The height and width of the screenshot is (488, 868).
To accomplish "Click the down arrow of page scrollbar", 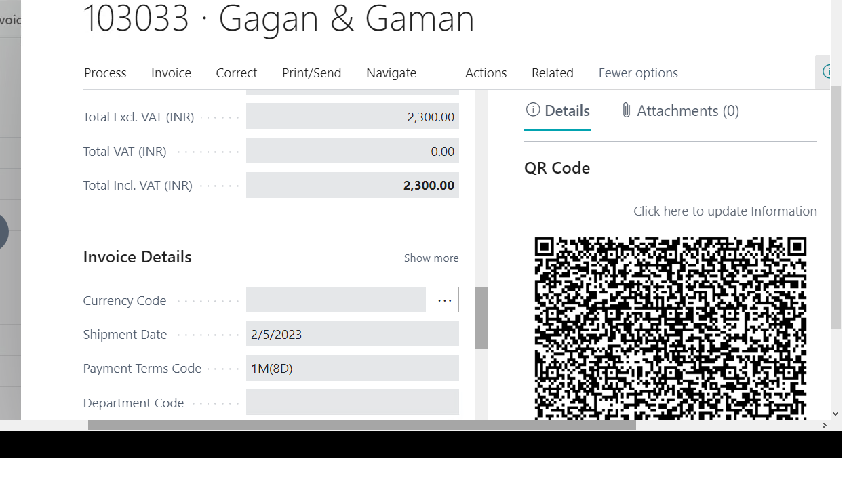I will coord(835,413).
